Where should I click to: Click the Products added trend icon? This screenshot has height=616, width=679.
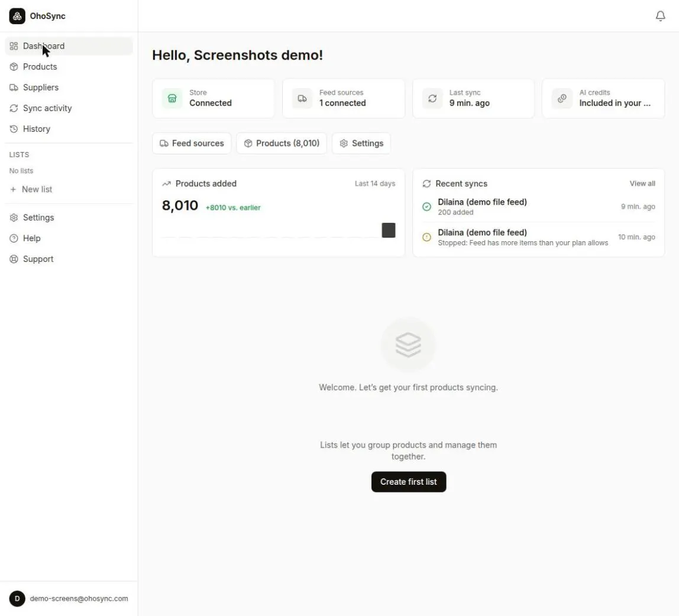[x=166, y=183]
